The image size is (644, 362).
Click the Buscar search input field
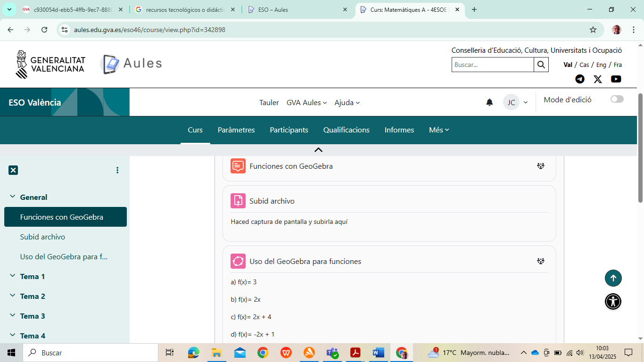tap(492, 65)
